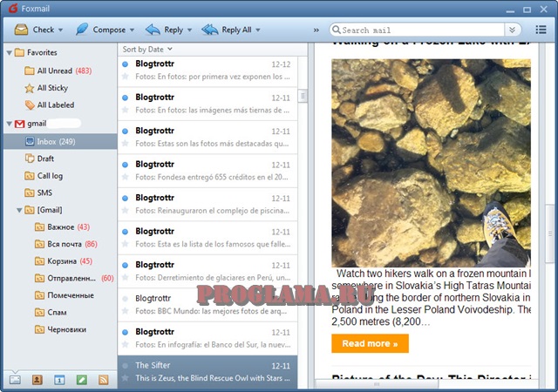The image size is (558, 392).
Task: Click the Foxmail logo in title bar
Action: click(x=13, y=8)
